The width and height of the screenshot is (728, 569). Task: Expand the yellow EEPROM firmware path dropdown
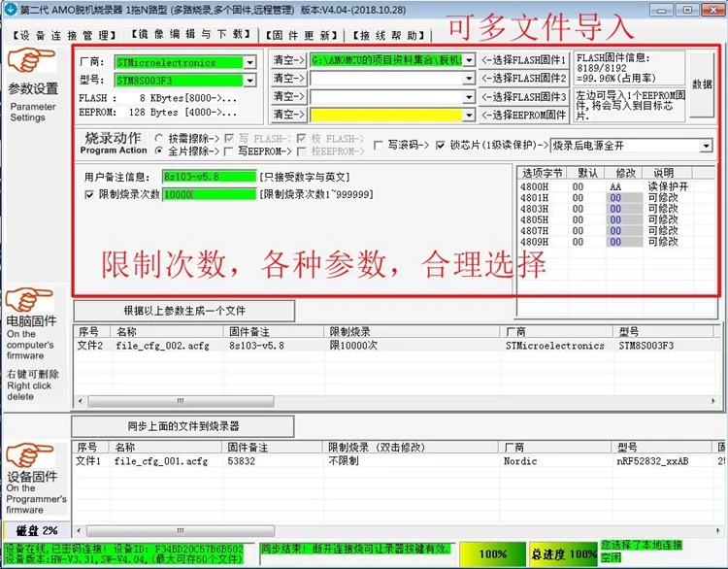pos(469,115)
